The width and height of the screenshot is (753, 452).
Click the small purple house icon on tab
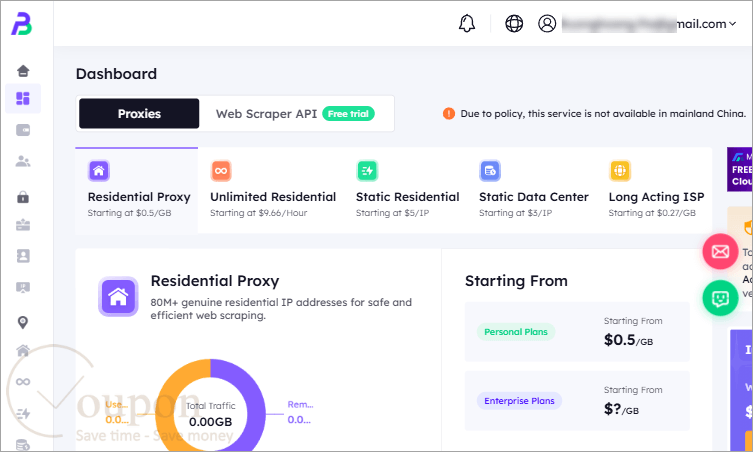tap(99, 171)
